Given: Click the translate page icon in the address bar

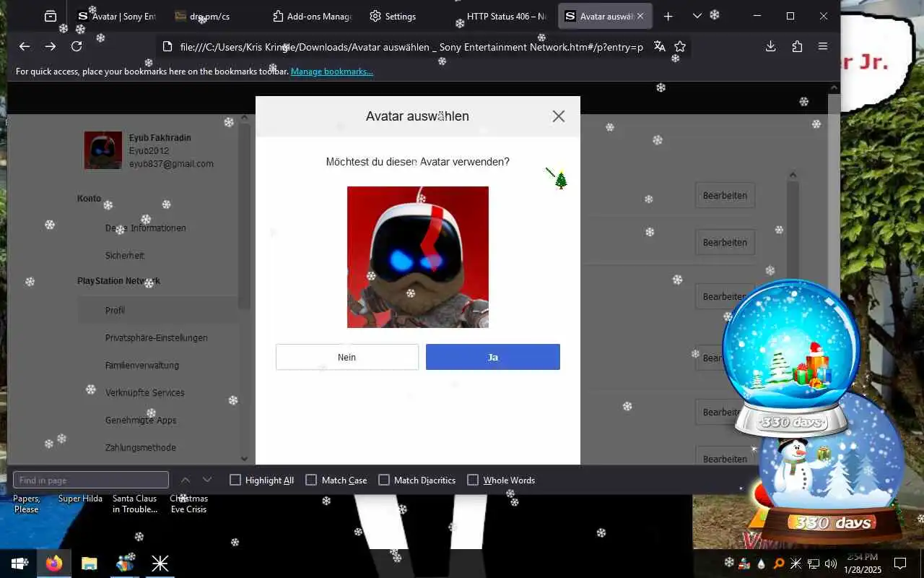Looking at the screenshot, I should tap(659, 46).
